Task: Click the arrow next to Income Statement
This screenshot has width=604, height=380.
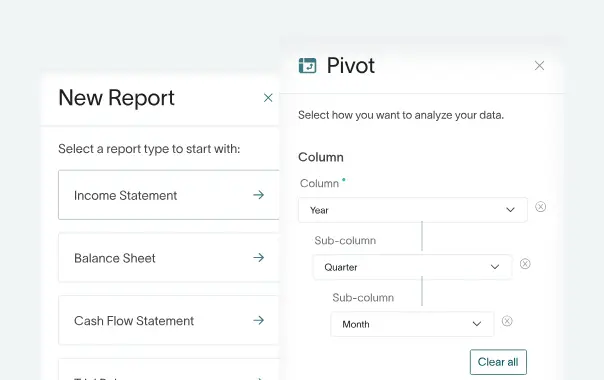Action: pyautogui.click(x=258, y=195)
